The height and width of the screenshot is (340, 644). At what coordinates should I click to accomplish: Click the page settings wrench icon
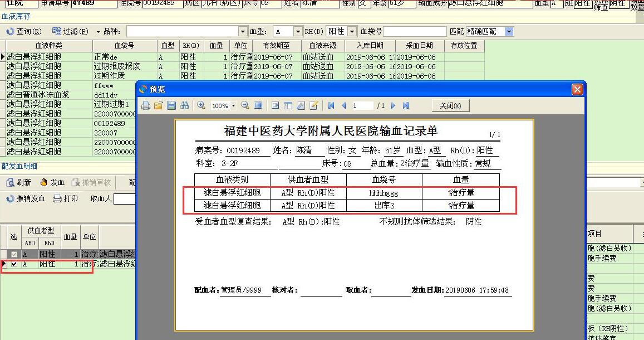[x=301, y=106]
